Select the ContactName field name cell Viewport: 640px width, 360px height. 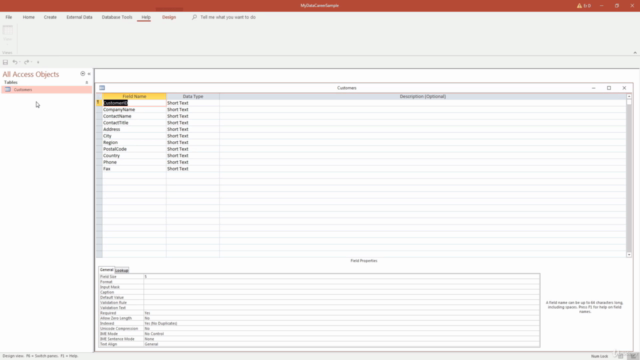click(x=134, y=116)
